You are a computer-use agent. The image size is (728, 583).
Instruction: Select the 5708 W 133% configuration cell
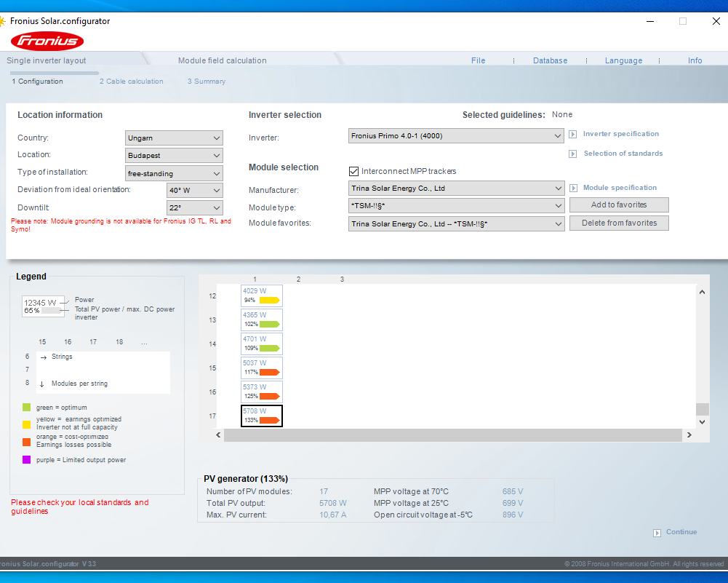261,416
